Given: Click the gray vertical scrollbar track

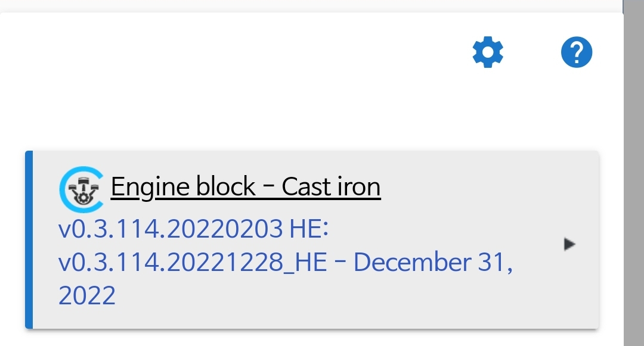Looking at the screenshot, I should pyautogui.click(x=634, y=173).
